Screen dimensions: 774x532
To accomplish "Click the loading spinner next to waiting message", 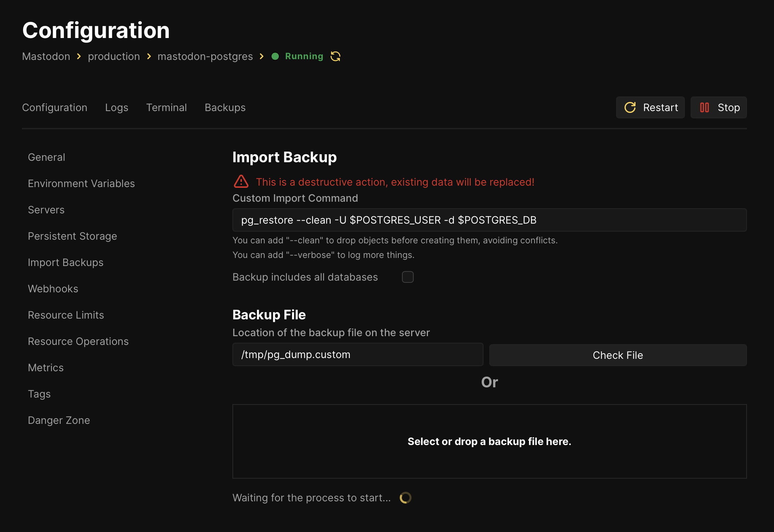I will pyautogui.click(x=405, y=497).
